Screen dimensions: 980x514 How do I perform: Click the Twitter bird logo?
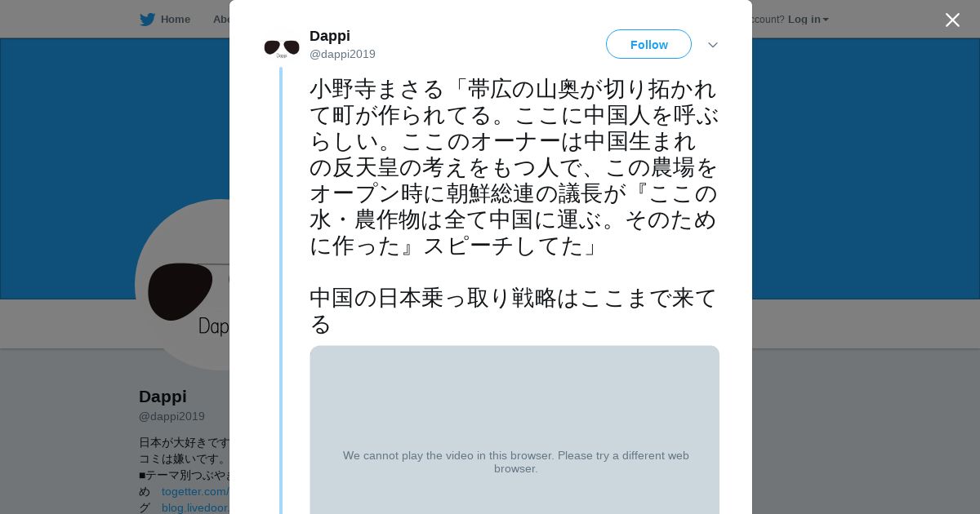[x=147, y=20]
